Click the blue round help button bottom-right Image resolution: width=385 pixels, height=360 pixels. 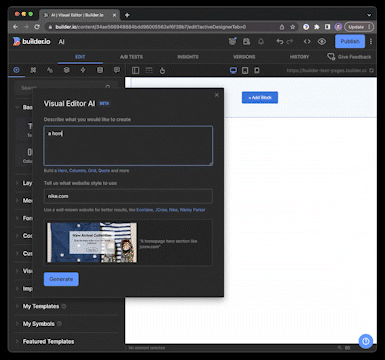click(x=366, y=341)
